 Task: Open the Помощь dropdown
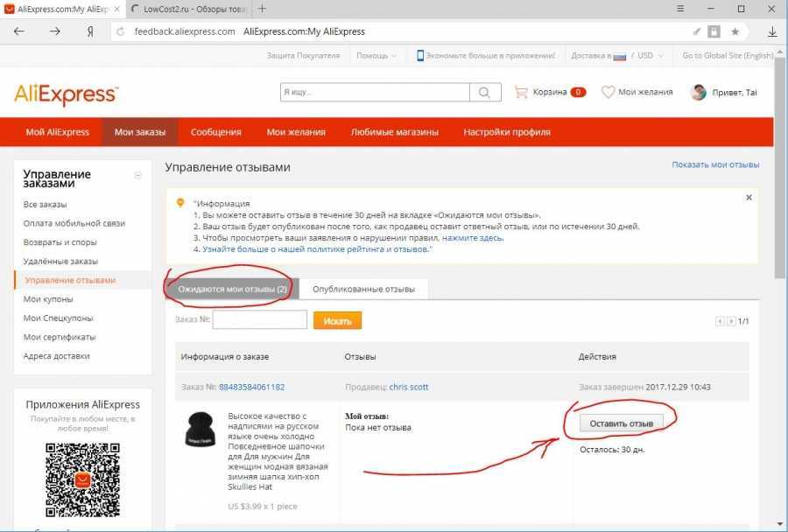point(376,56)
